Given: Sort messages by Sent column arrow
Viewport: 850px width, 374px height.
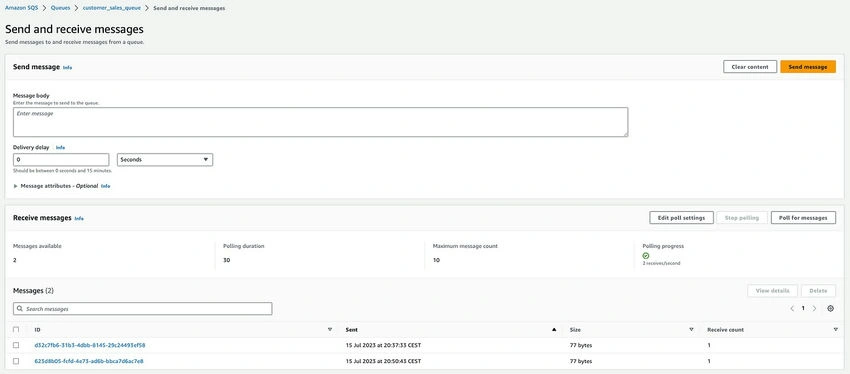Looking at the screenshot, I should [x=554, y=330].
